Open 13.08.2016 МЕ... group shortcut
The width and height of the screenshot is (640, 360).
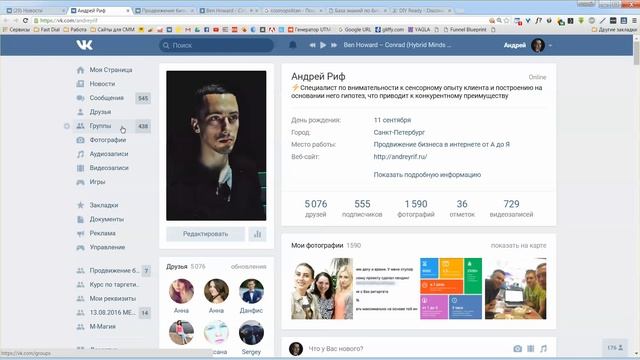pyautogui.click(x=112, y=313)
